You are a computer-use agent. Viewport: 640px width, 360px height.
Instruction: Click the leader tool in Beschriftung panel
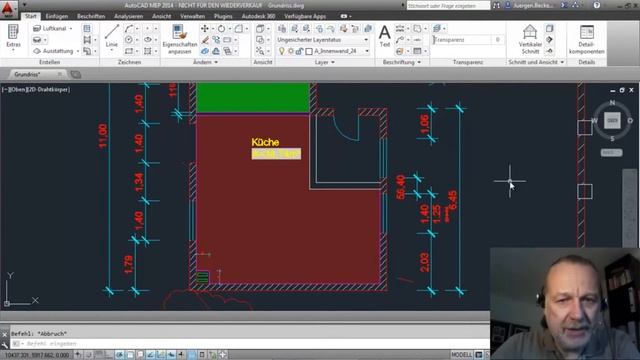[x=400, y=40]
